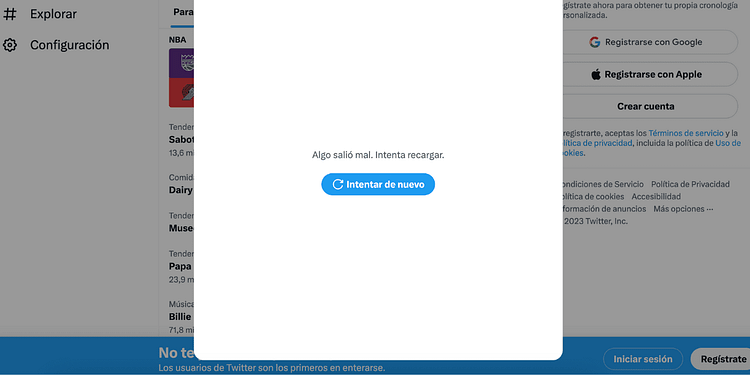Click the Apple logo icon
Viewport: 750px width, 375px height.
click(x=596, y=74)
